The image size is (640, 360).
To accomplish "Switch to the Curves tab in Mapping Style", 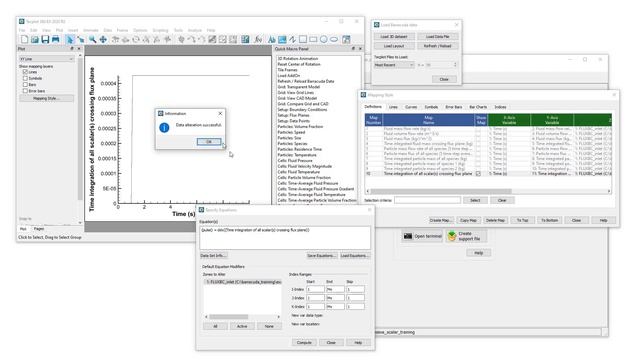I will 411,107.
